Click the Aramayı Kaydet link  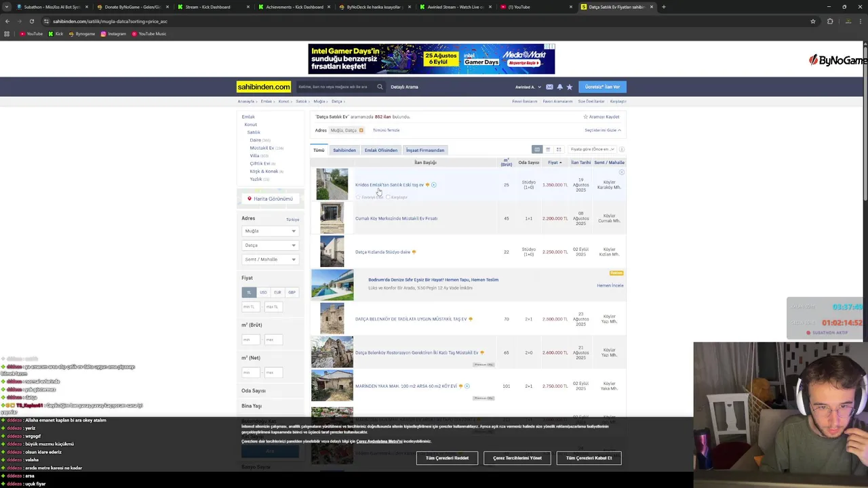[601, 117]
